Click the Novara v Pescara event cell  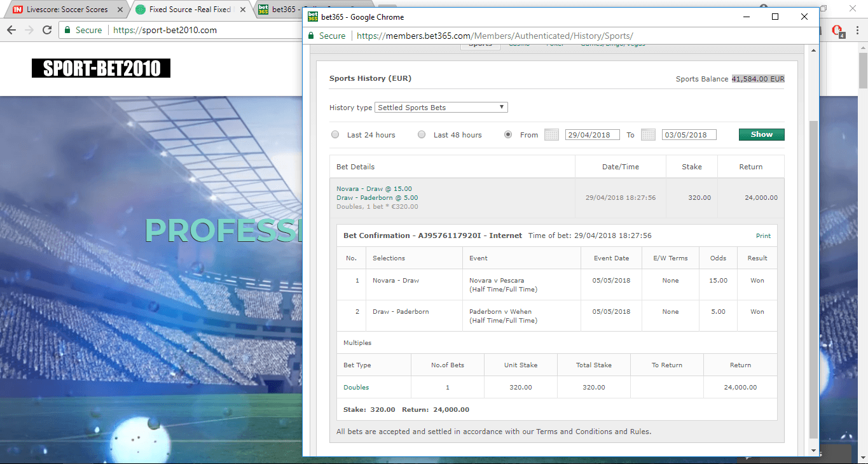tap(521, 285)
